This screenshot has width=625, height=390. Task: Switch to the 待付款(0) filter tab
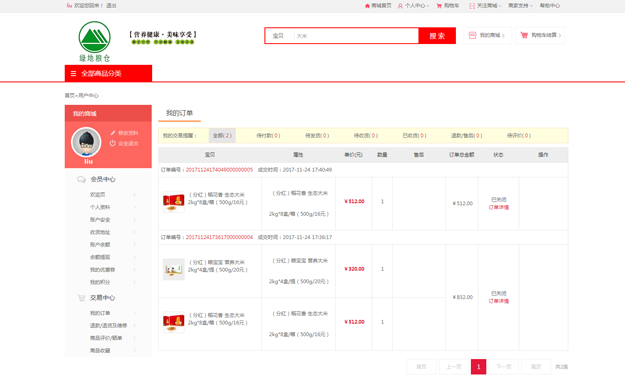pyautogui.click(x=268, y=136)
